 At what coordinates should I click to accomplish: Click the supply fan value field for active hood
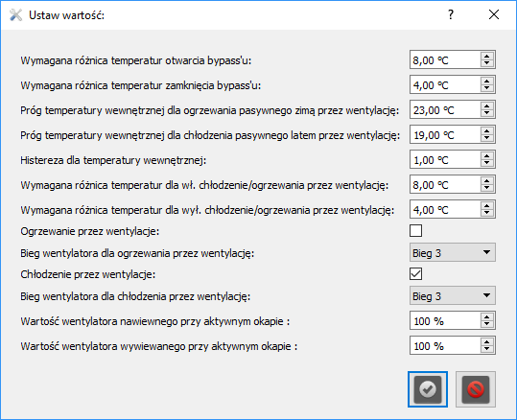click(x=445, y=321)
